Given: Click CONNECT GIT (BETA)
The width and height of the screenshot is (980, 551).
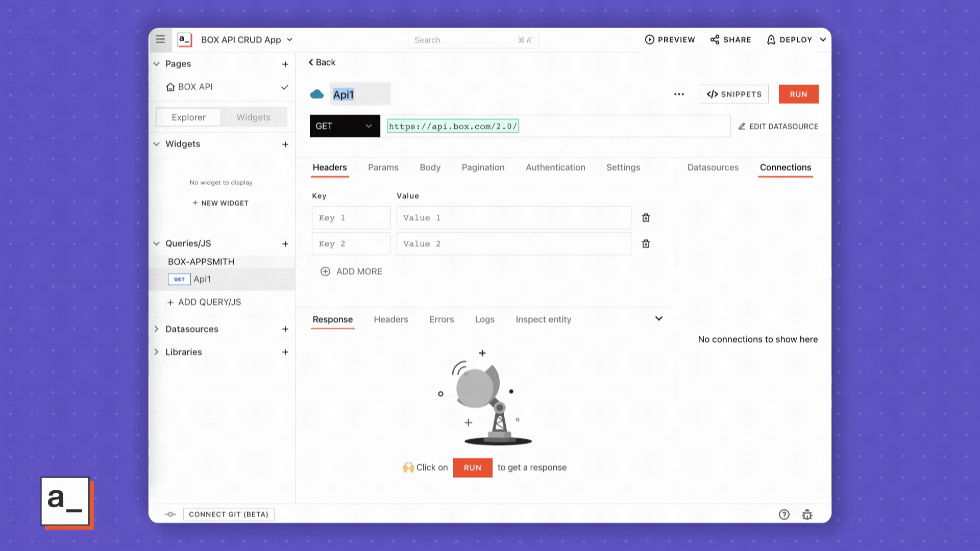Looking at the screenshot, I should pos(229,514).
